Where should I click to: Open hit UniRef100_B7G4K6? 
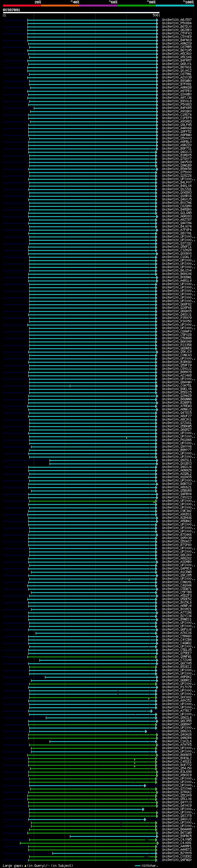coord(176,535)
